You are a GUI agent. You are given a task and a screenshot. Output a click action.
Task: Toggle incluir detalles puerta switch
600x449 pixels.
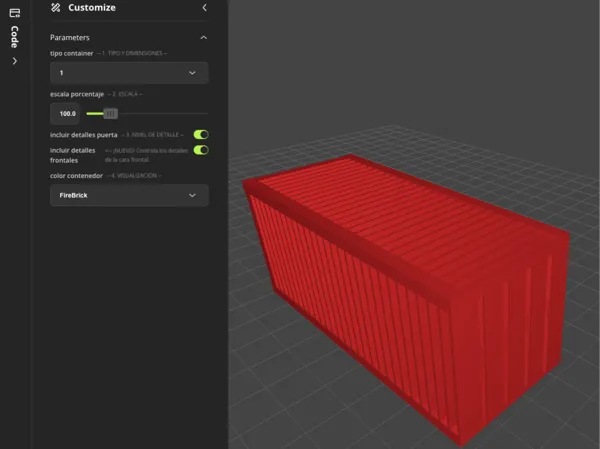[201, 134]
